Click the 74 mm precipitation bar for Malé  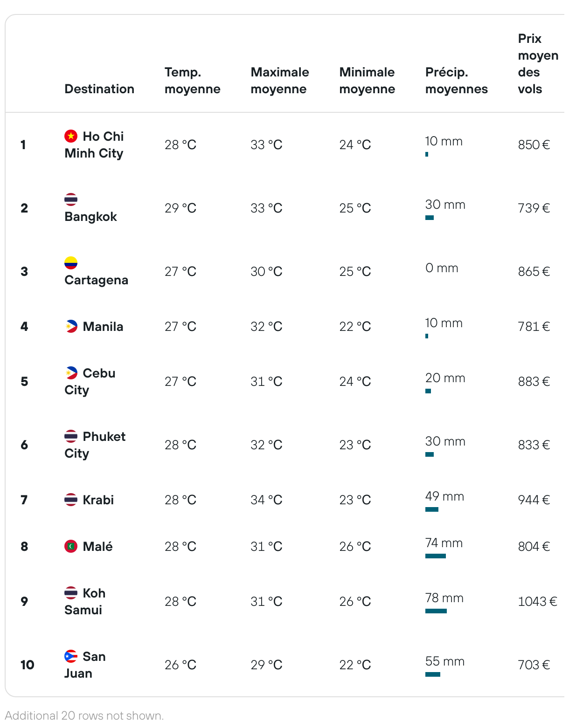(436, 556)
